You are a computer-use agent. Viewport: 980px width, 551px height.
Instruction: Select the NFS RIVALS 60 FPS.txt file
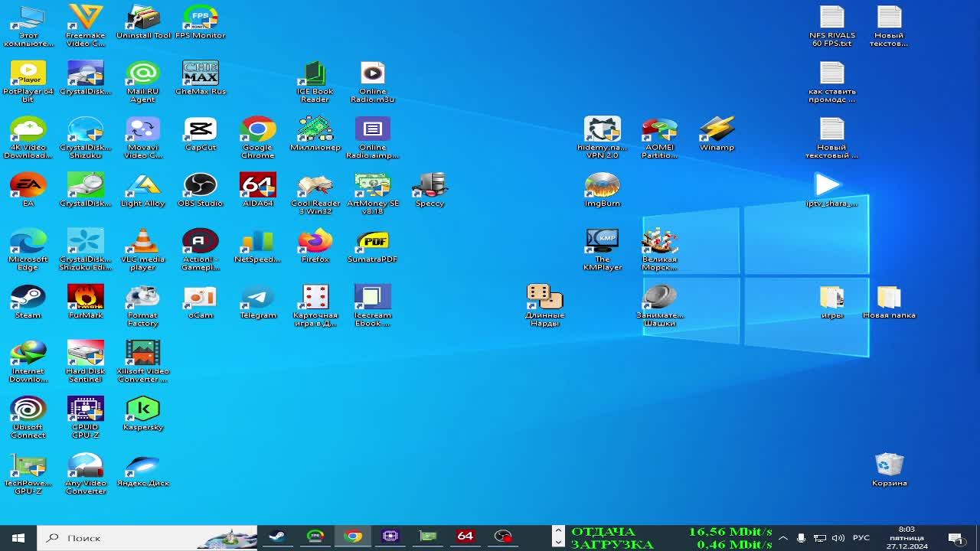coord(832,26)
